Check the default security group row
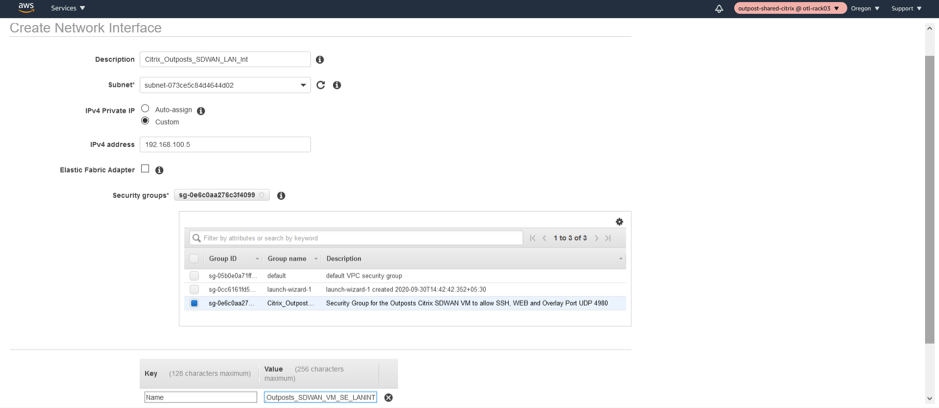This screenshot has height=408, width=939. coord(194,276)
